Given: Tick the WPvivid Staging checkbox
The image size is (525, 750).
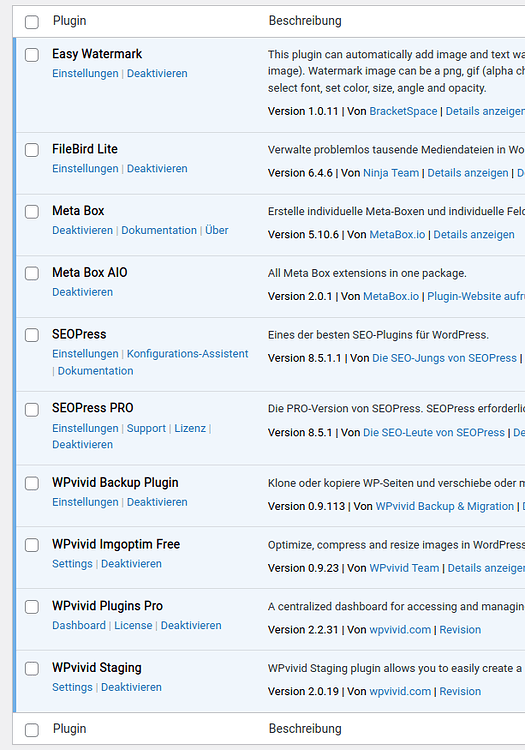Looking at the screenshot, I should click(32, 668).
